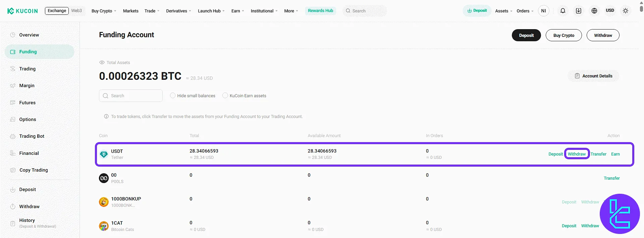Click Withdraw in the 1CAT row
The height and width of the screenshot is (238, 644).
[x=590, y=226]
